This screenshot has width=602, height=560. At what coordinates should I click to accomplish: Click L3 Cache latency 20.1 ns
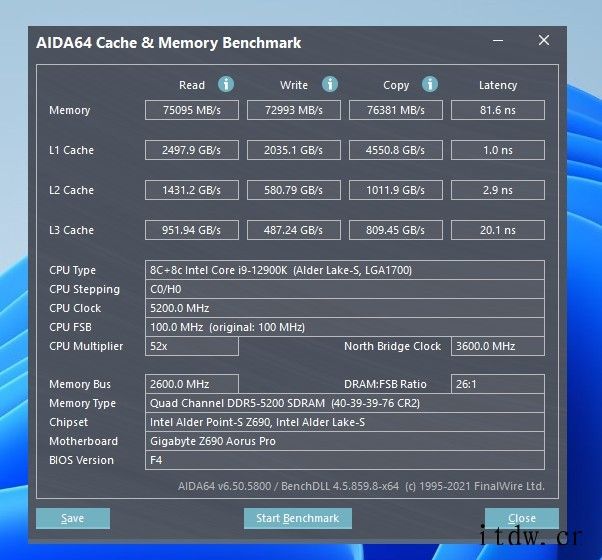coord(498,230)
